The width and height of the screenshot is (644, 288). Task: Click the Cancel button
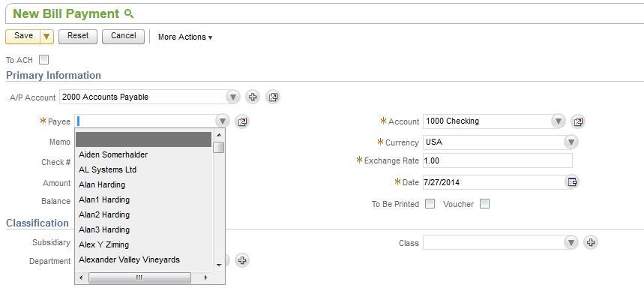[123, 36]
